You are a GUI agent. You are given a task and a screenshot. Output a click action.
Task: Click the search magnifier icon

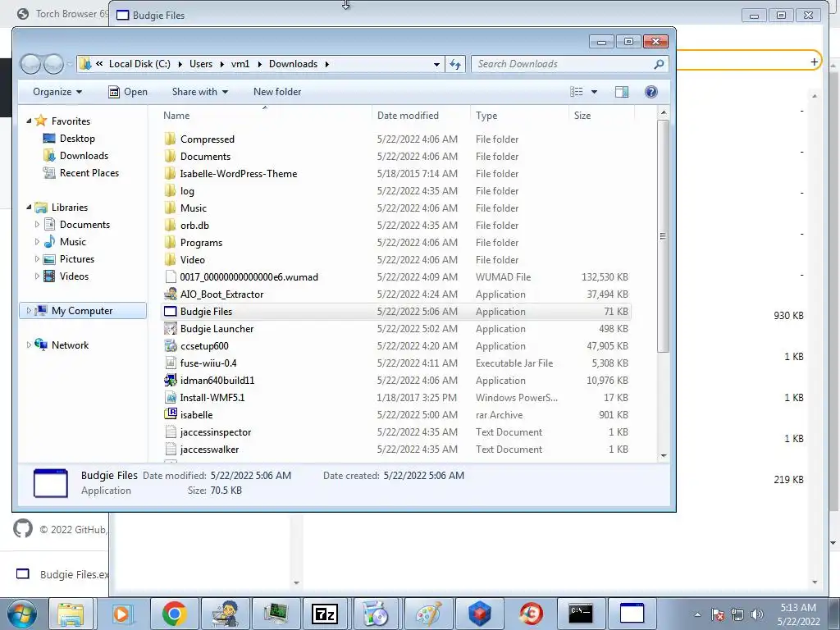[659, 64]
